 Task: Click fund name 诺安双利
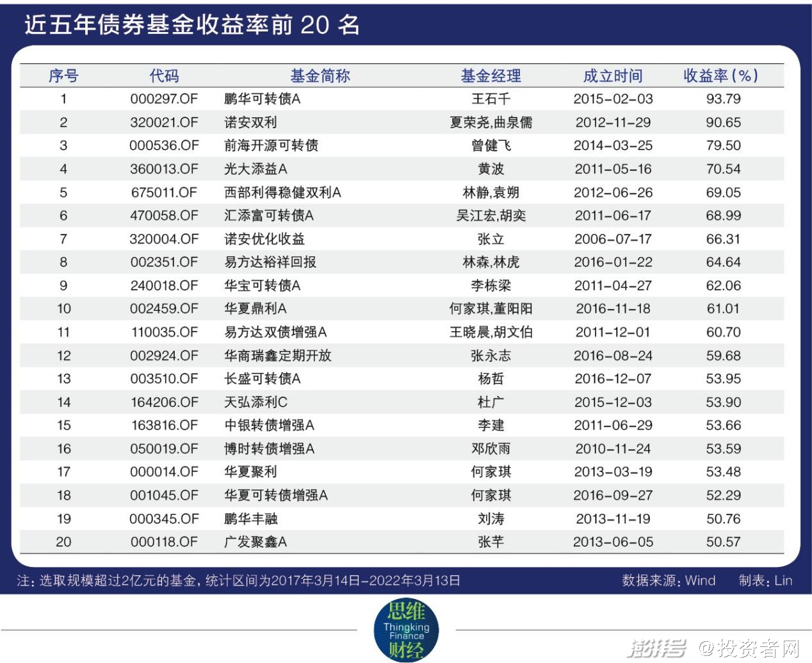[x=250, y=122]
